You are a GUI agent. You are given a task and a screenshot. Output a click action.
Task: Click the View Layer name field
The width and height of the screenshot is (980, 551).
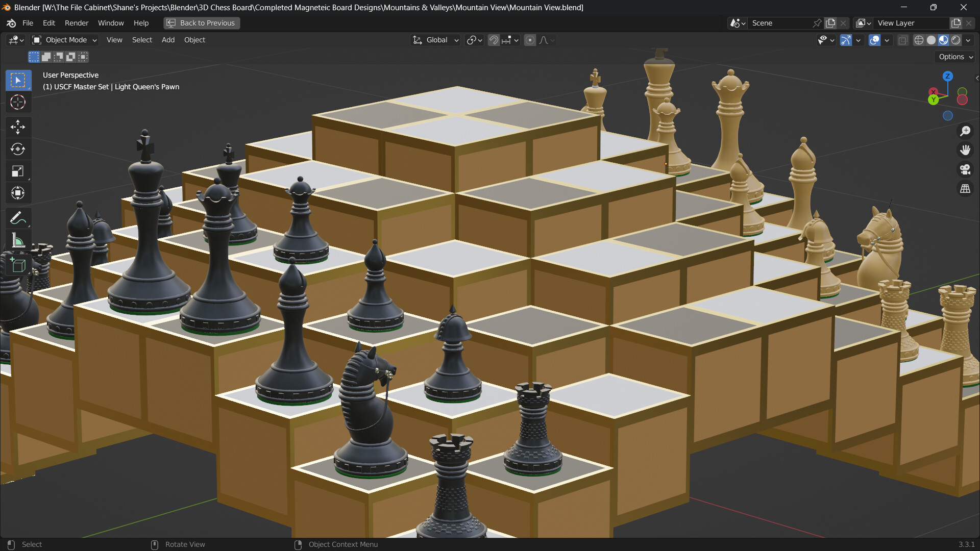(x=912, y=23)
